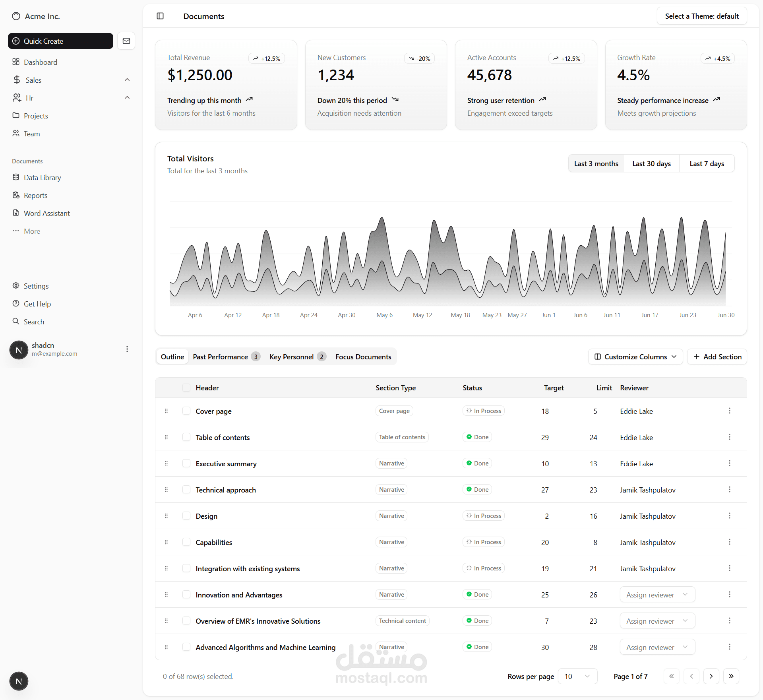Open the row actions menu for Design
The width and height of the screenshot is (763, 700).
click(729, 516)
